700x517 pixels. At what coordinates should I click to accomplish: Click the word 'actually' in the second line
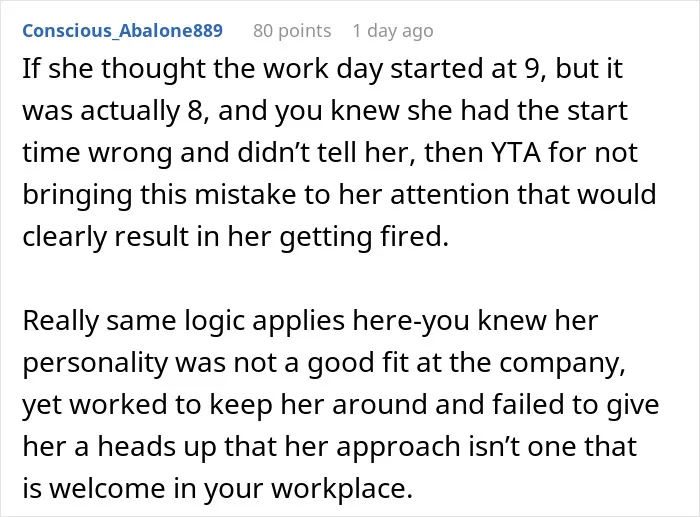(130, 111)
